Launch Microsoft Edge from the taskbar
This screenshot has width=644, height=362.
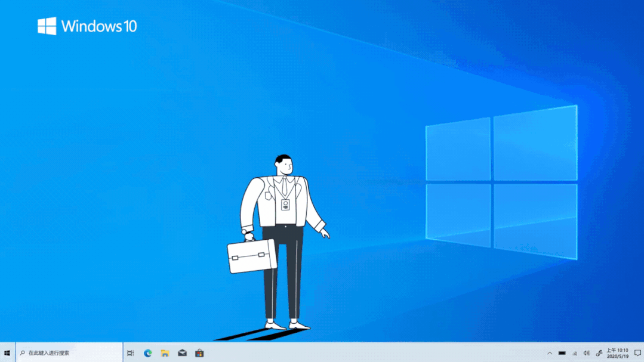coord(148,353)
